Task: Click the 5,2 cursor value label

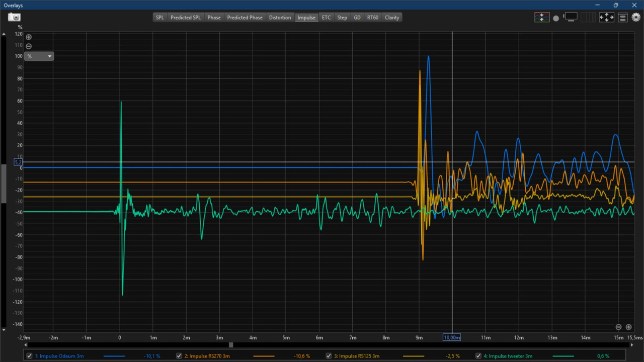Action: 19,162
